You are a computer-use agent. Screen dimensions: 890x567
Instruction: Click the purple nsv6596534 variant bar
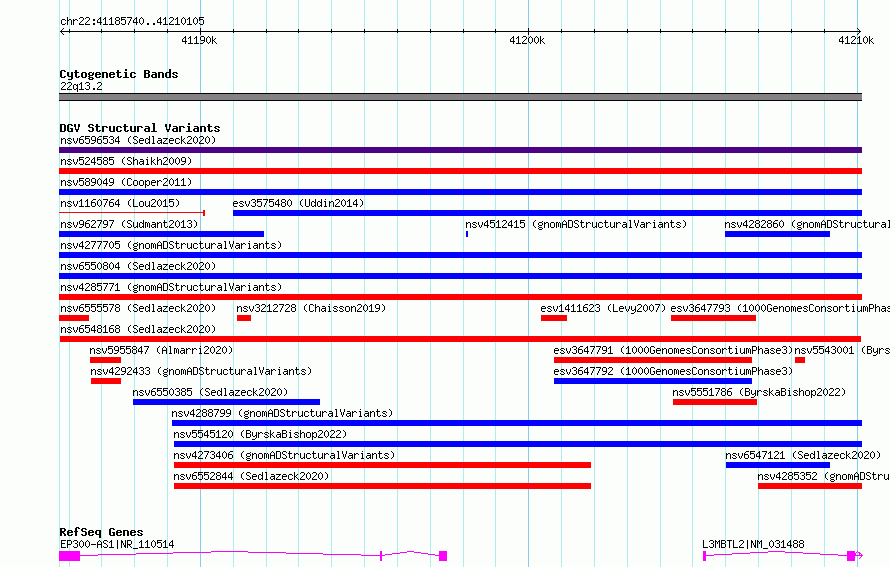(460, 150)
